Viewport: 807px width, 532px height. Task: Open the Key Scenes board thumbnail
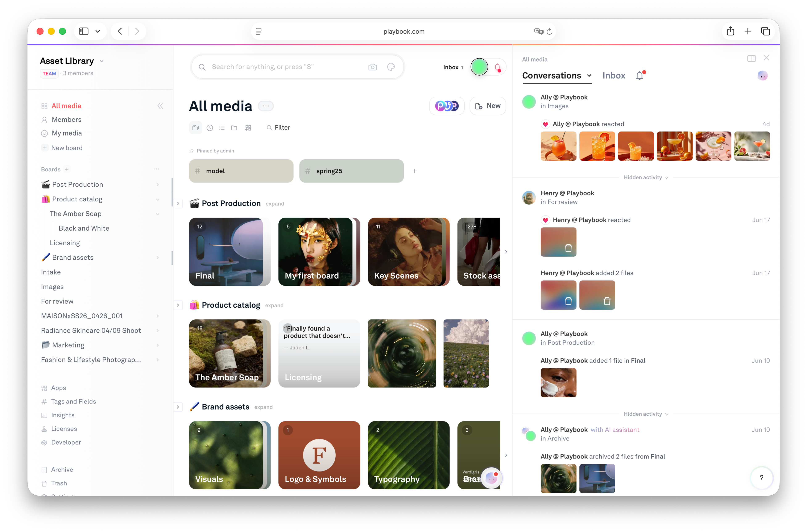[x=408, y=251]
